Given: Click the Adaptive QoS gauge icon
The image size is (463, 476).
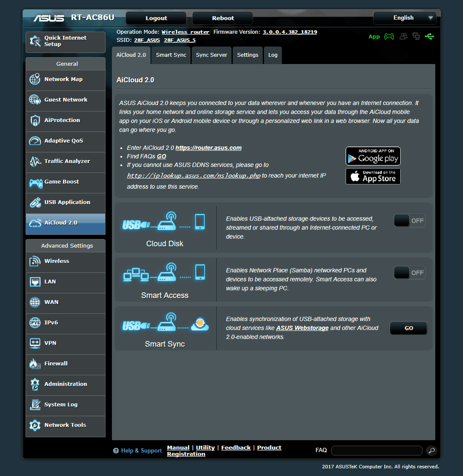Looking at the screenshot, I should coord(35,141).
